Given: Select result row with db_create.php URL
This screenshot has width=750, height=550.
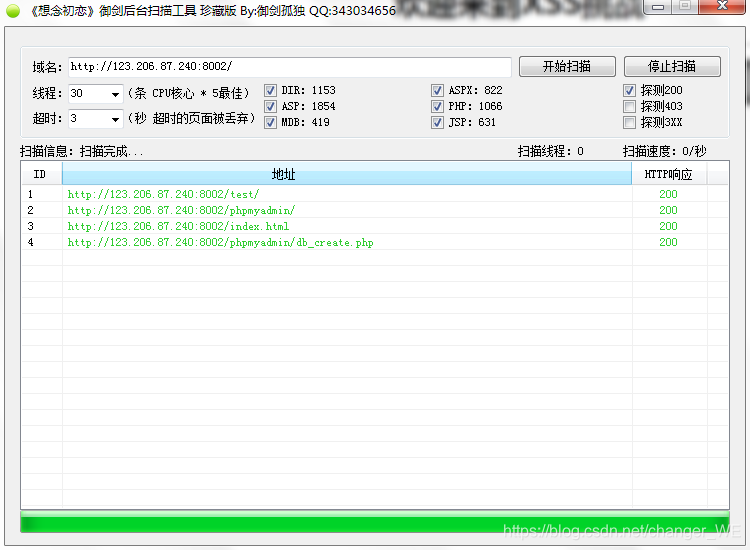Looking at the screenshot, I should tap(375, 242).
